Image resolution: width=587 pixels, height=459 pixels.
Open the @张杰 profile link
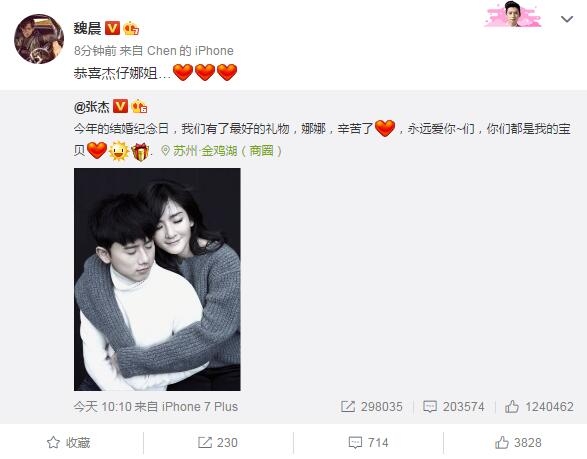click(92, 107)
